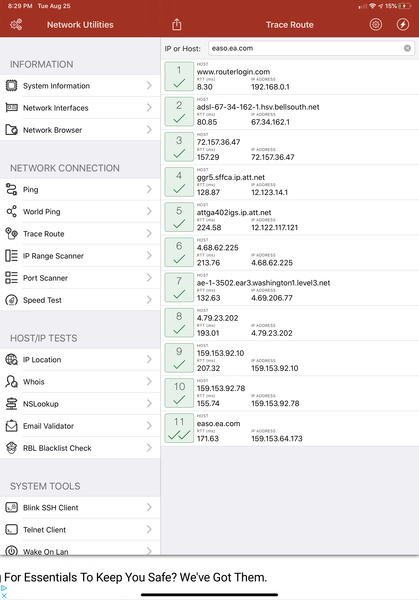Screen dimensions: 419x600
Task: Open Trace Route menu item
Action: [x=80, y=233]
